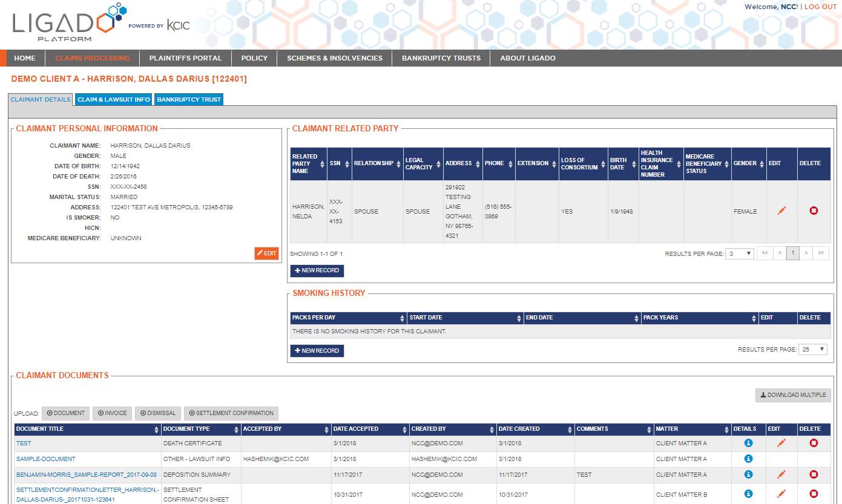842x504 pixels.
Task: Open Schemes & Insolvencies menu
Action: pyautogui.click(x=335, y=58)
